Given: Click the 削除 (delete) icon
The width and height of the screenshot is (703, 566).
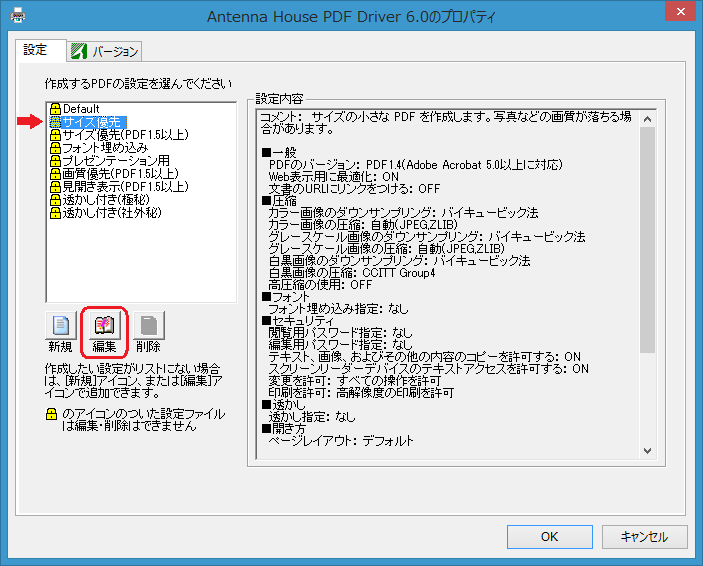Looking at the screenshot, I should (x=148, y=325).
